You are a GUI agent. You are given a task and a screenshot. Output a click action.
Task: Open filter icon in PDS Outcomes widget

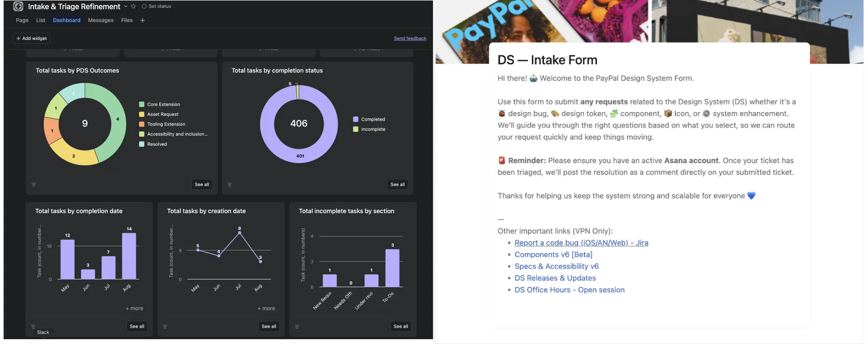tap(34, 185)
